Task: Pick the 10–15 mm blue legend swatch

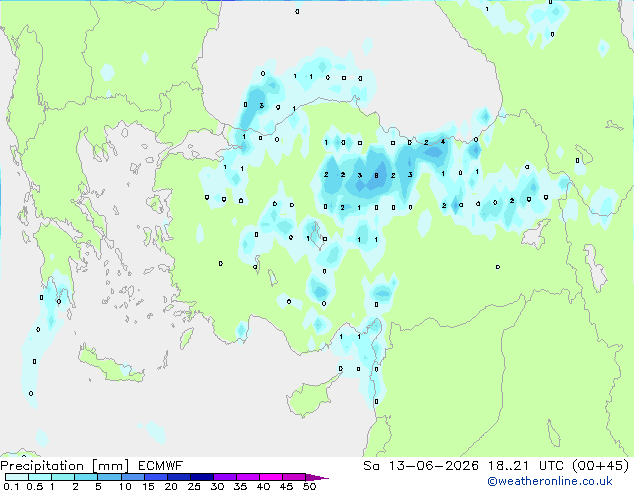Action: click(x=133, y=477)
